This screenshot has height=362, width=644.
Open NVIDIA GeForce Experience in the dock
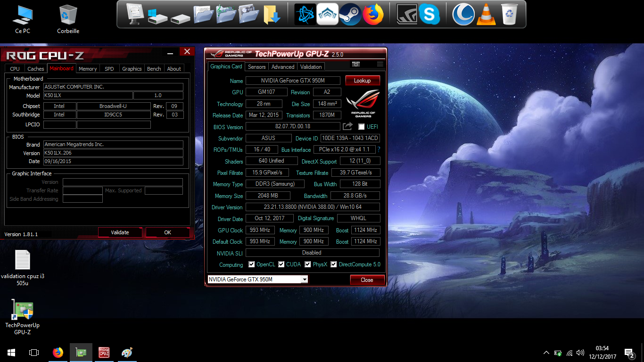tap(406, 14)
